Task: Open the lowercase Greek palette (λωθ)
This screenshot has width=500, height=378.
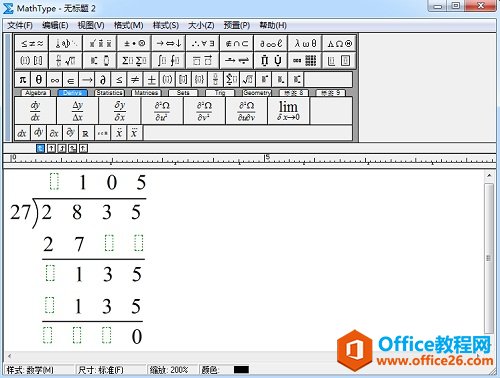Action: (305, 43)
